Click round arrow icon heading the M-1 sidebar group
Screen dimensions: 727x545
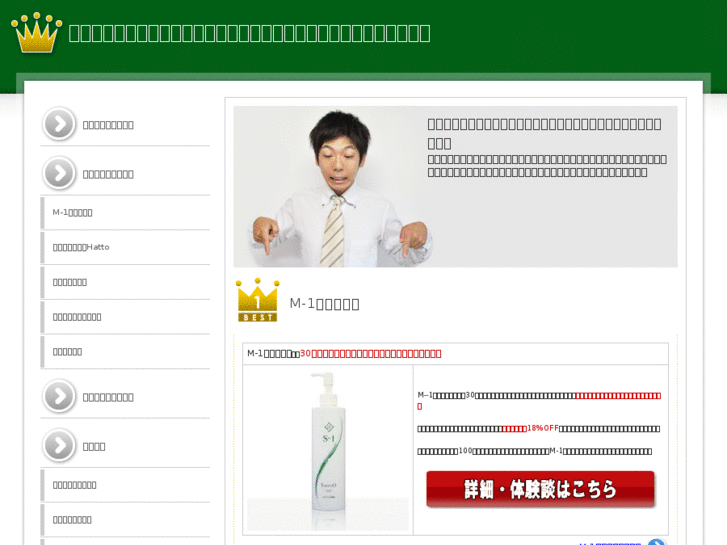point(59,173)
